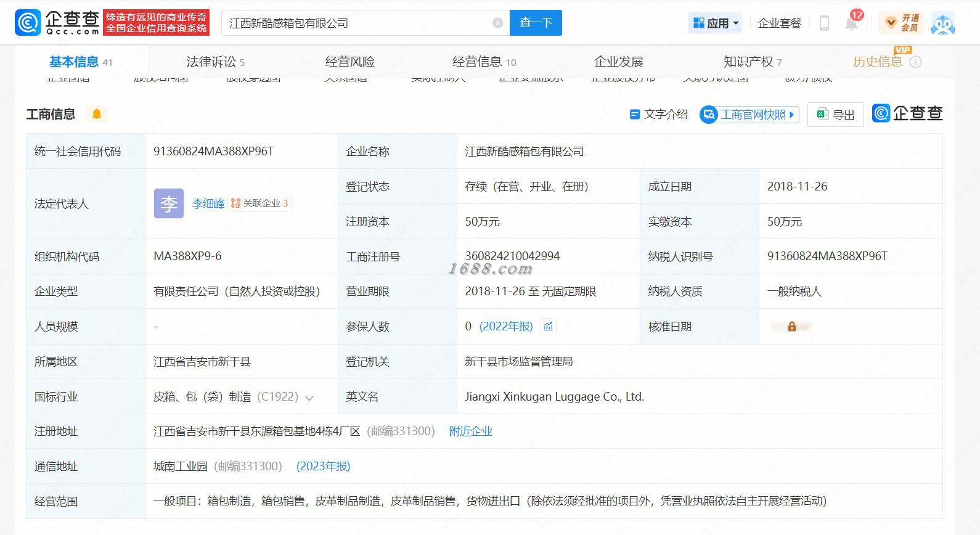Click the info icon beside 历史信息
Image resolution: width=980 pixels, height=535 pixels.
pos(916,62)
